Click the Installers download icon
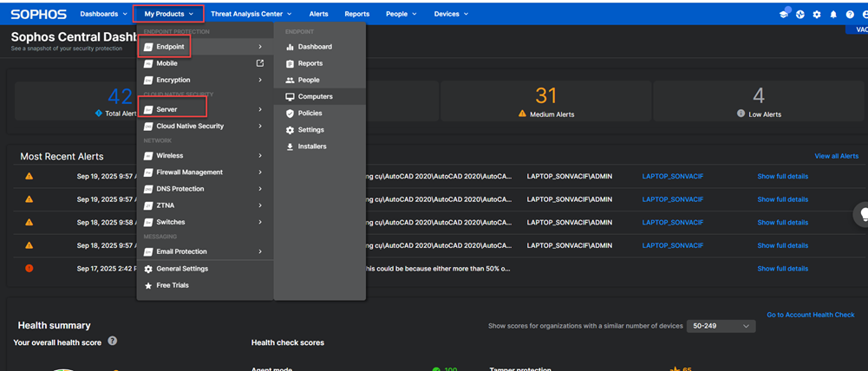The image size is (868, 371). [x=290, y=146]
